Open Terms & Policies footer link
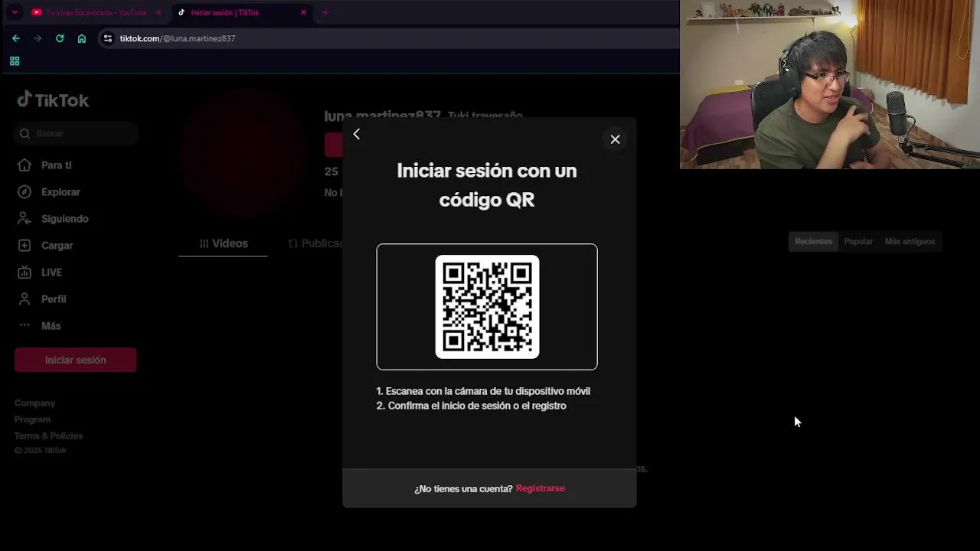This screenshot has height=551, width=980. point(48,436)
